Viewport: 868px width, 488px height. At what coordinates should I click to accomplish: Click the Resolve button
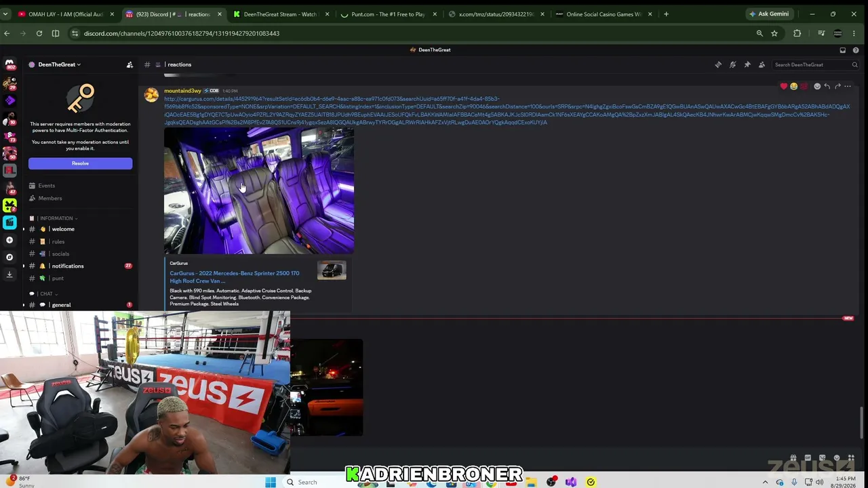(x=80, y=163)
